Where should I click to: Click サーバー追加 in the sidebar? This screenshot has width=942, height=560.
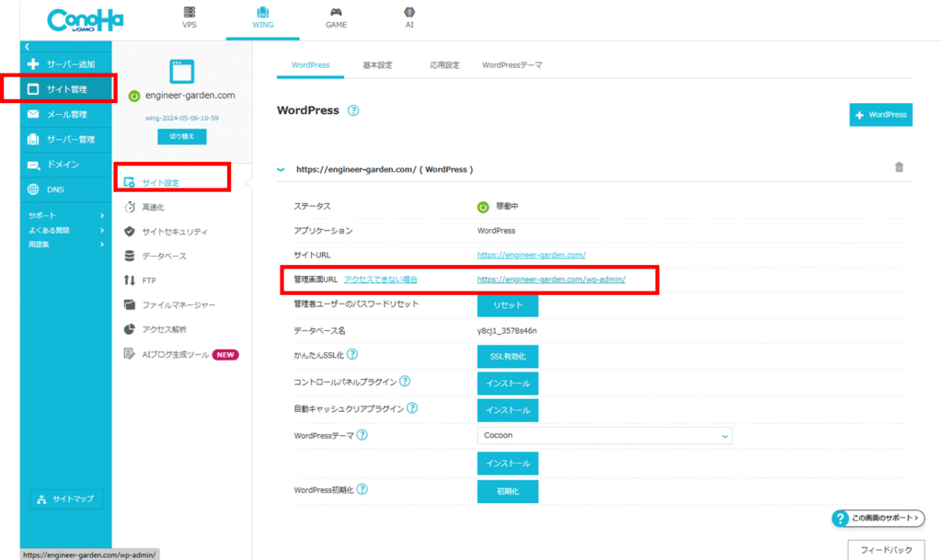coord(65,64)
